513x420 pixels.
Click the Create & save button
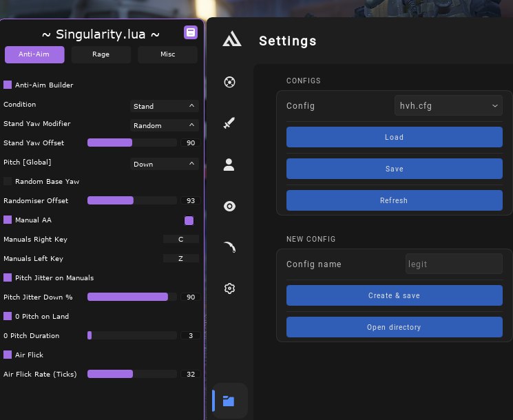395,295
